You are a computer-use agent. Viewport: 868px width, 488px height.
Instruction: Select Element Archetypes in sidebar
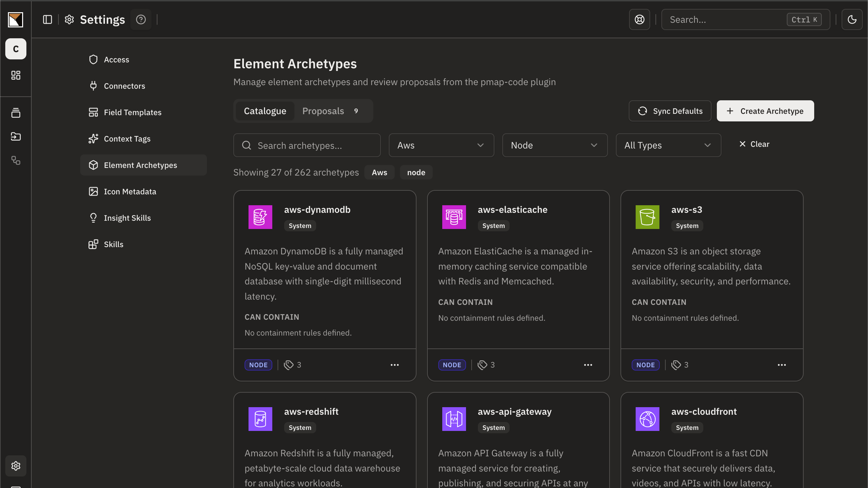[x=143, y=165]
